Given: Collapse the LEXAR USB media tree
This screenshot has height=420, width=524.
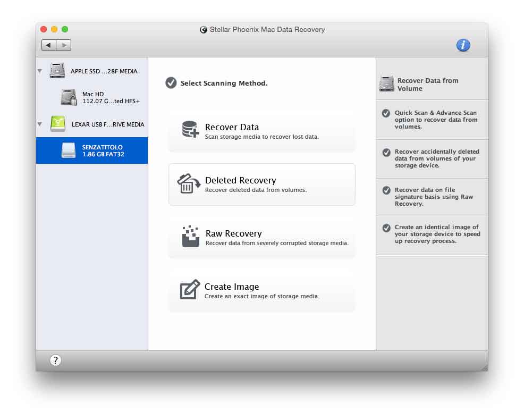Looking at the screenshot, I should 40,124.
